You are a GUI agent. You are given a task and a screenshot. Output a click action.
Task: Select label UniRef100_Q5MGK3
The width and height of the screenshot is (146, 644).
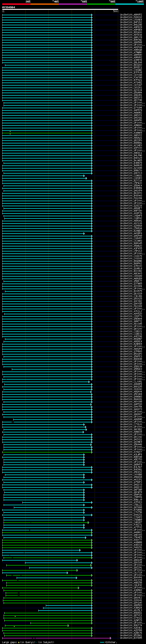pyautogui.click(x=131, y=369)
